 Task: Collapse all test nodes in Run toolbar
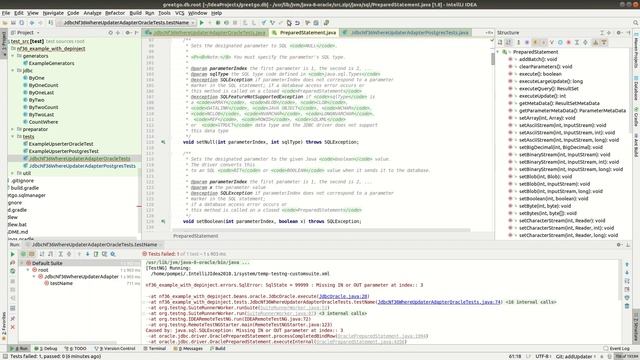(x=69, y=254)
